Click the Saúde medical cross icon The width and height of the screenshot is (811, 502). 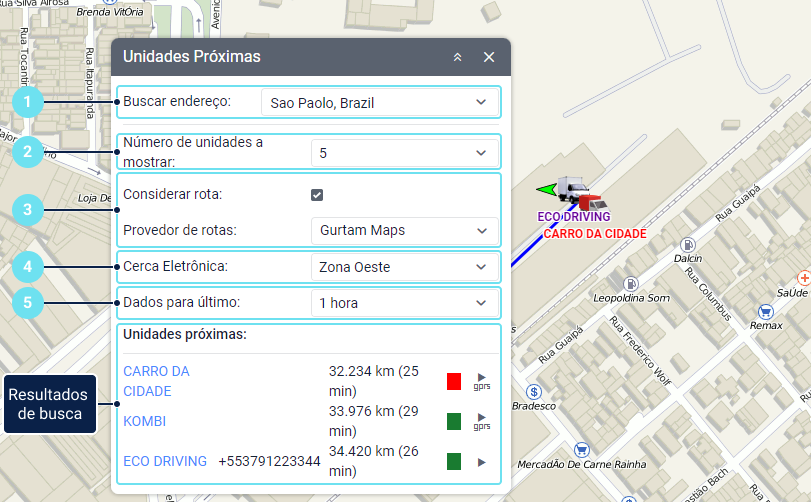point(804,278)
